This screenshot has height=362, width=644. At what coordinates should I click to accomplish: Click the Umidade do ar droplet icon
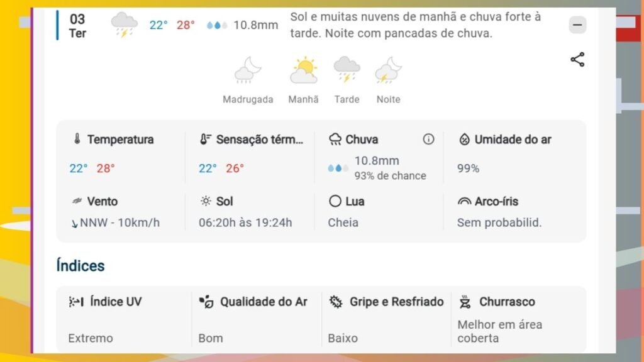pos(464,140)
